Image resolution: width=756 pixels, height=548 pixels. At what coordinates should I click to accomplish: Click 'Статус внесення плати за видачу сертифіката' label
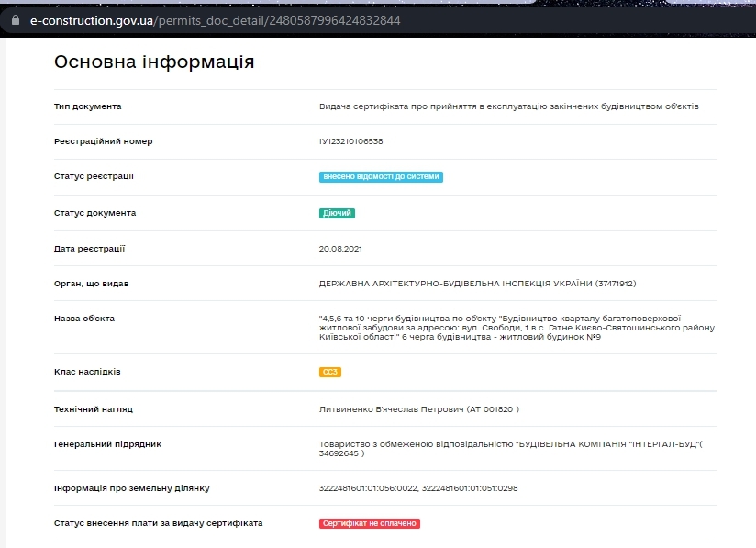tap(158, 523)
